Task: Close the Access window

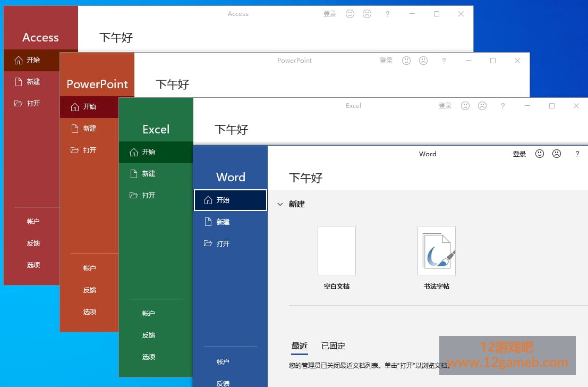Action: click(x=461, y=14)
